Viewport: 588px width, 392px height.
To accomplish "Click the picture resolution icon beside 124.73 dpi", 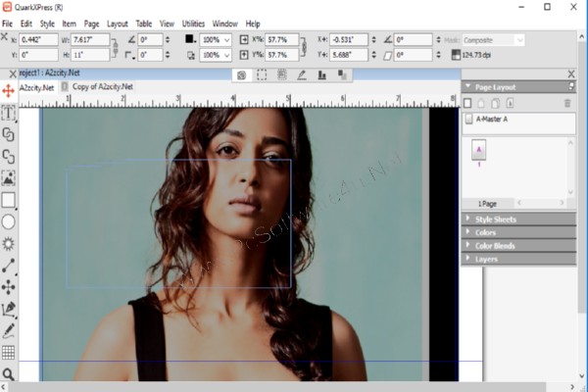I will (456, 55).
